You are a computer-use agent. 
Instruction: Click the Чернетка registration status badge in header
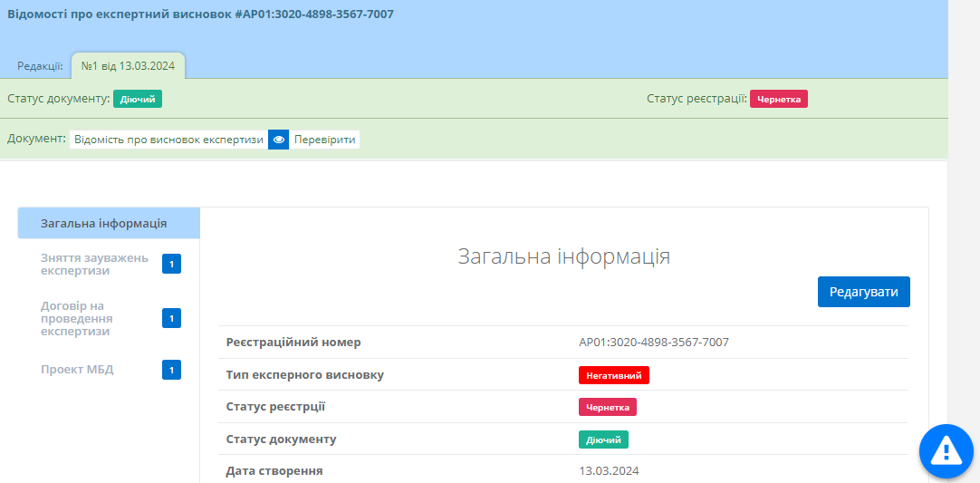click(778, 99)
